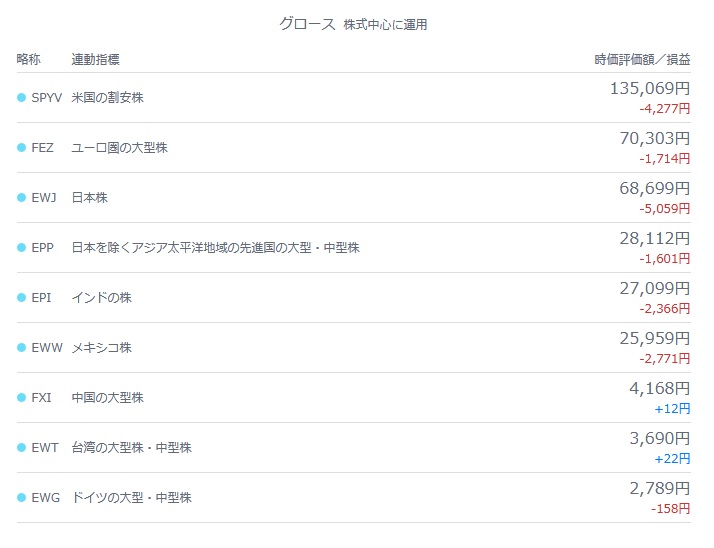Click the 時価評価額／損益 column header

coord(643,59)
